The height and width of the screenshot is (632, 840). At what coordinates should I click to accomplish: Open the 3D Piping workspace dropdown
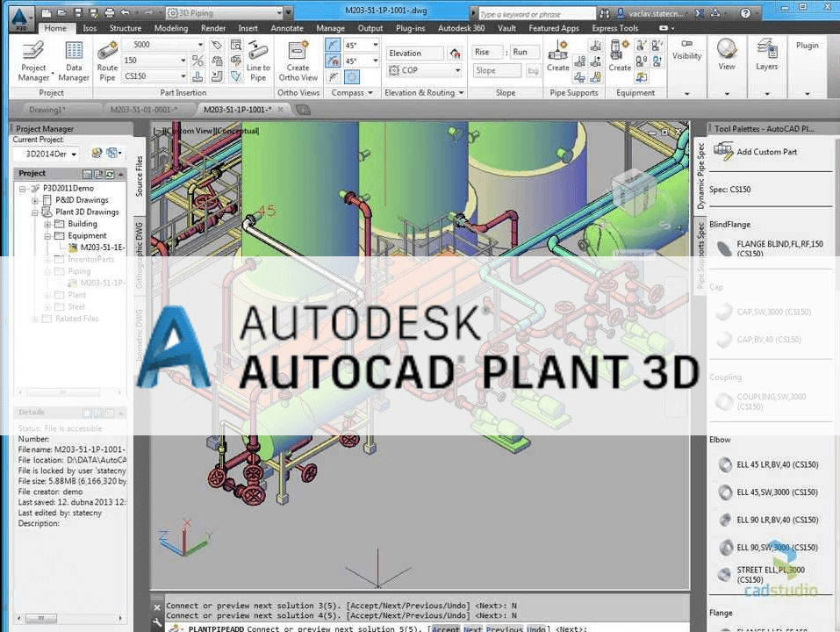[288, 13]
